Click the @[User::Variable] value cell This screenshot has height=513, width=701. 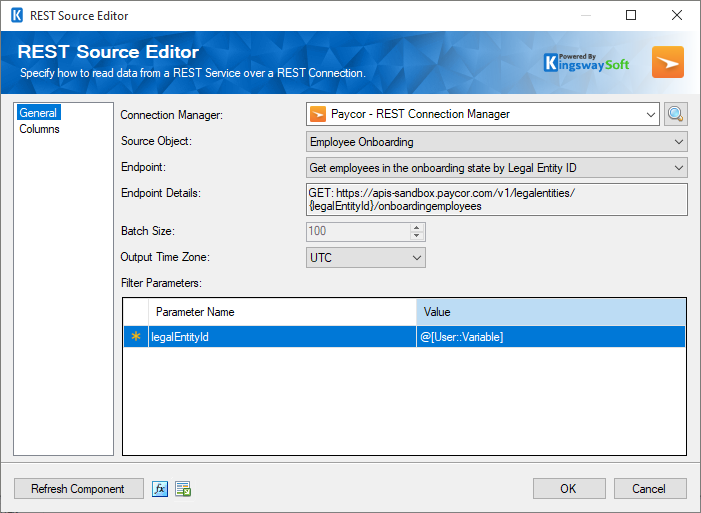tap(551, 337)
